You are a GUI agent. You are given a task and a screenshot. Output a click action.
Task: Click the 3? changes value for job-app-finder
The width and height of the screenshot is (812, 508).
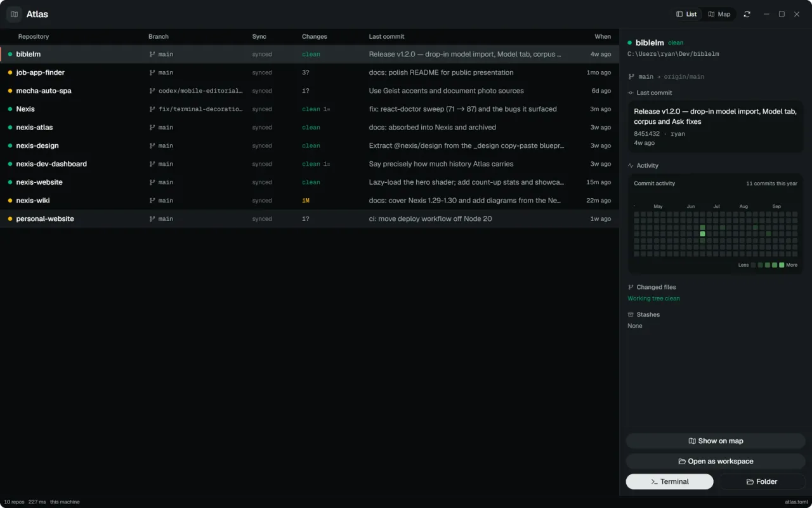pyautogui.click(x=306, y=72)
